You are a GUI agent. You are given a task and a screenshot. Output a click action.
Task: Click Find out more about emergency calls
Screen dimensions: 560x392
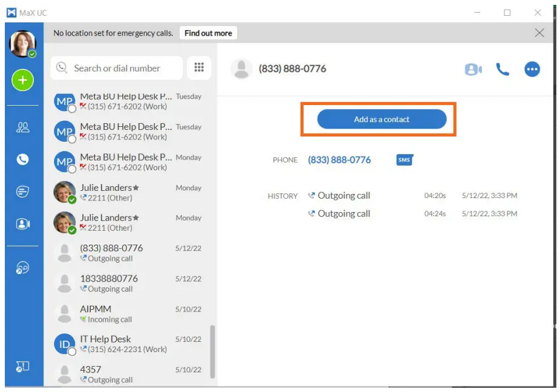click(x=208, y=33)
